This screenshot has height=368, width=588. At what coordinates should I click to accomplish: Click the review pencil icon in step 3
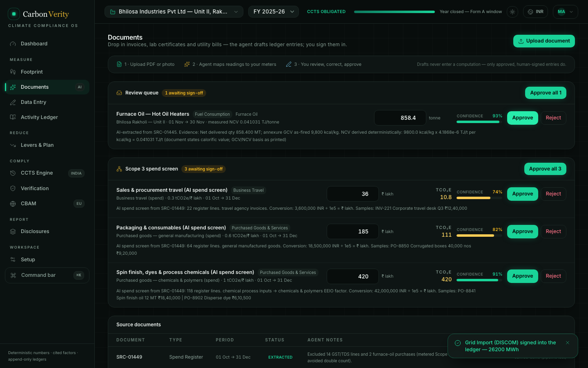[x=289, y=64]
